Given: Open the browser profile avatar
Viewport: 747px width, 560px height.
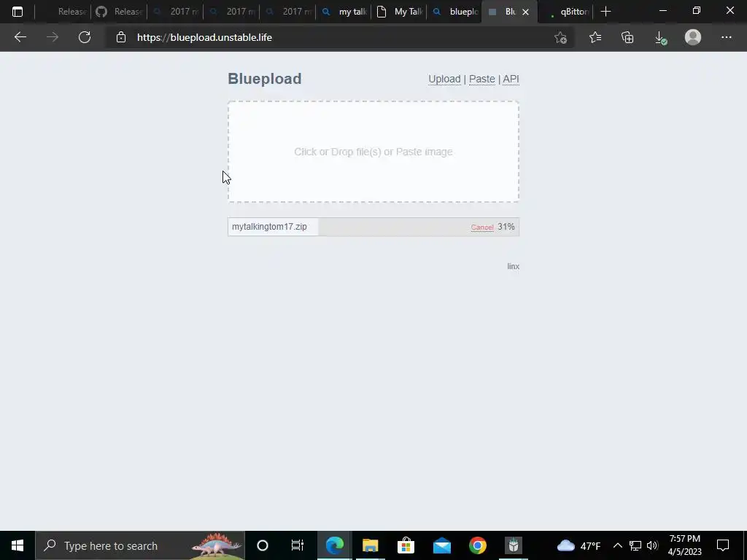Looking at the screenshot, I should pyautogui.click(x=693, y=37).
